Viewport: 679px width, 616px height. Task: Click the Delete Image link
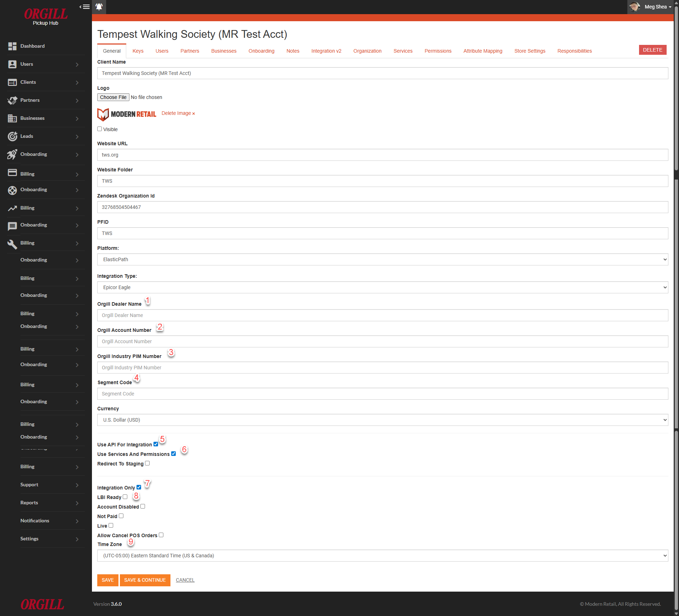178,113
